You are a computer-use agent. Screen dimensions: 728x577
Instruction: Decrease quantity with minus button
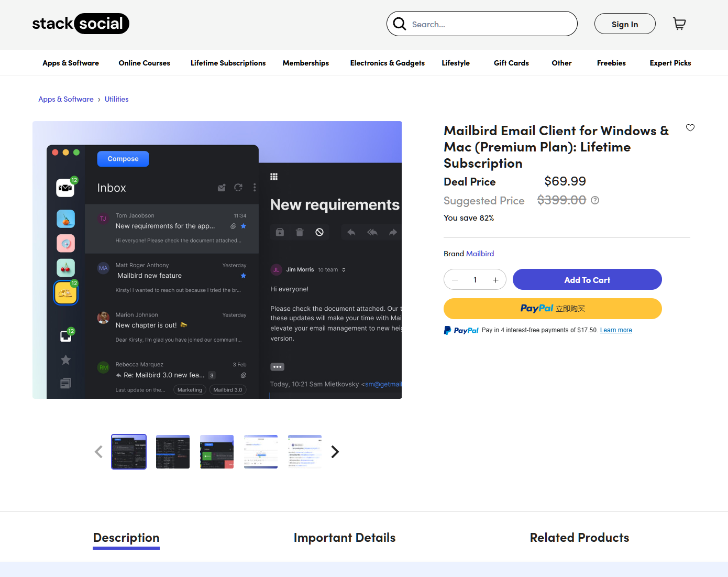455,280
